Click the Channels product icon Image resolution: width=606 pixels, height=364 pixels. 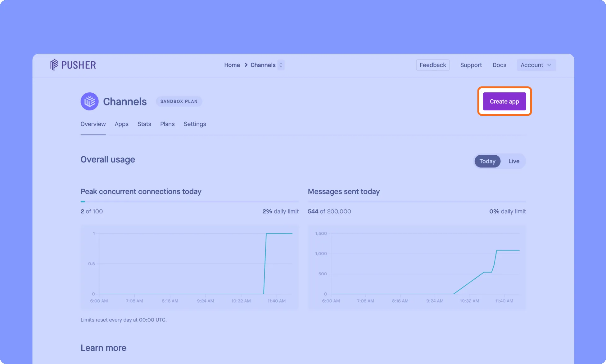click(90, 101)
